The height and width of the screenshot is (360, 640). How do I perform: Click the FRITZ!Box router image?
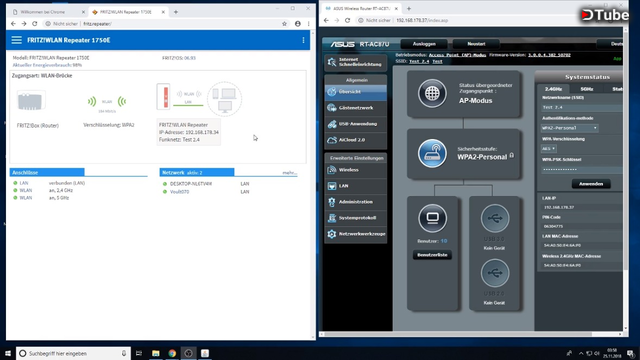coord(31,101)
